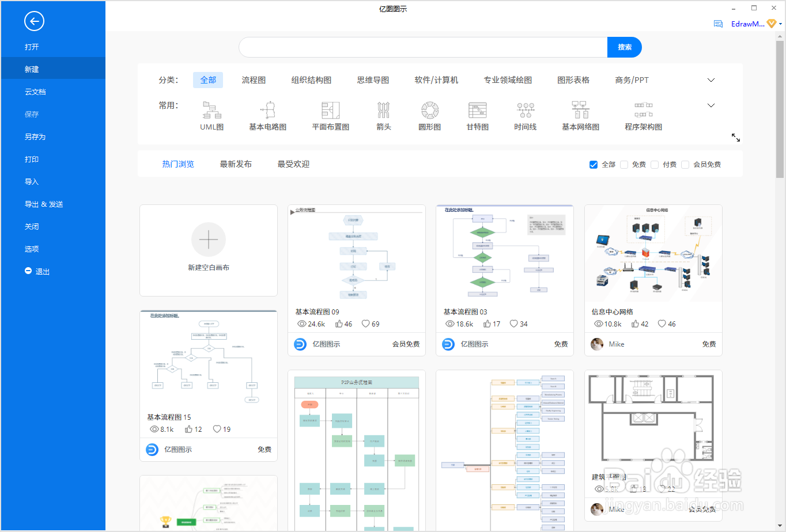Image resolution: width=786 pixels, height=532 pixels.
Task: Select the 软件/计算机 category
Action: click(436, 80)
